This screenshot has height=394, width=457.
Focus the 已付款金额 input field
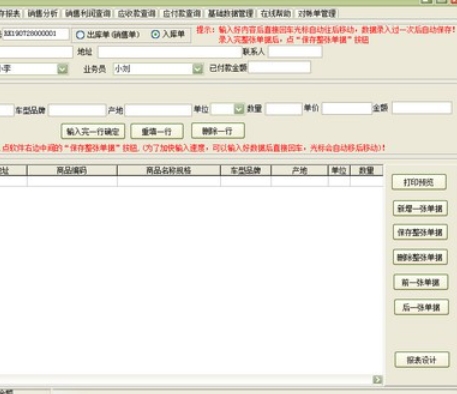click(x=279, y=67)
